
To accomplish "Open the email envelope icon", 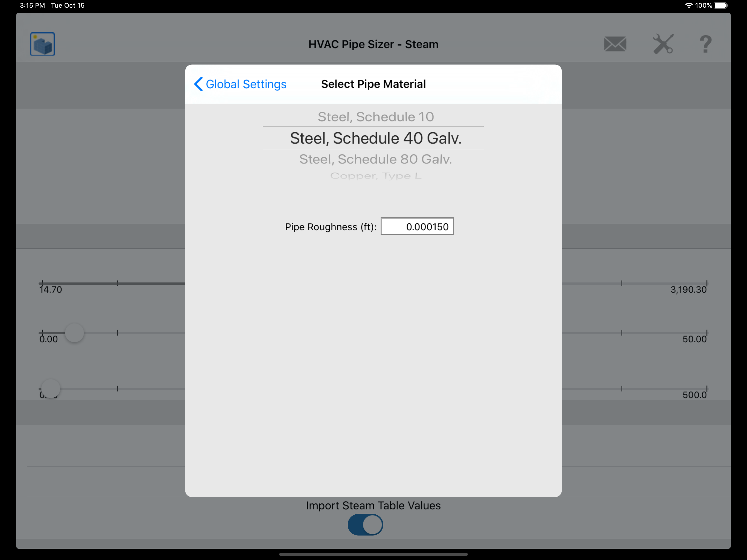I will tap(615, 44).
